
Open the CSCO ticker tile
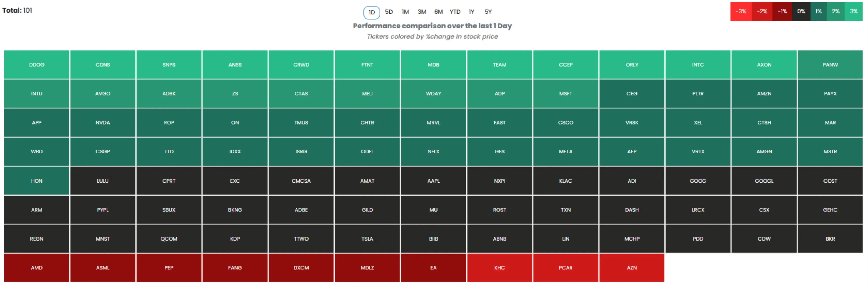pos(566,123)
